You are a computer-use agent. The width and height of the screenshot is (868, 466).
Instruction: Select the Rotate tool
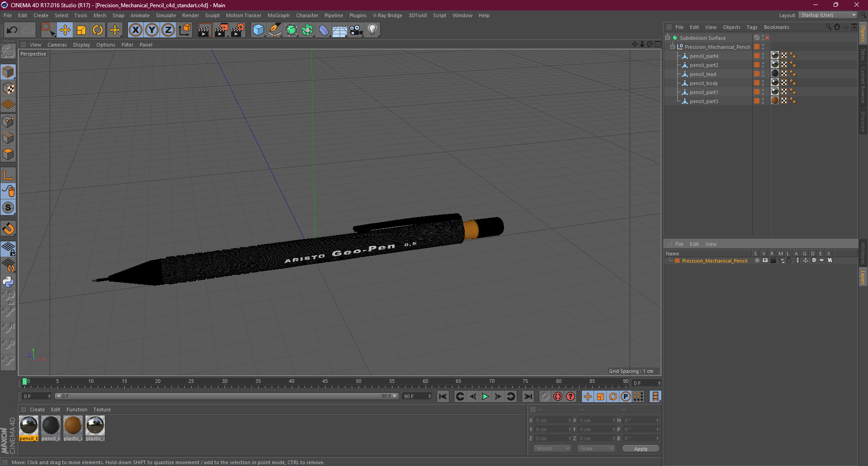[98, 30]
